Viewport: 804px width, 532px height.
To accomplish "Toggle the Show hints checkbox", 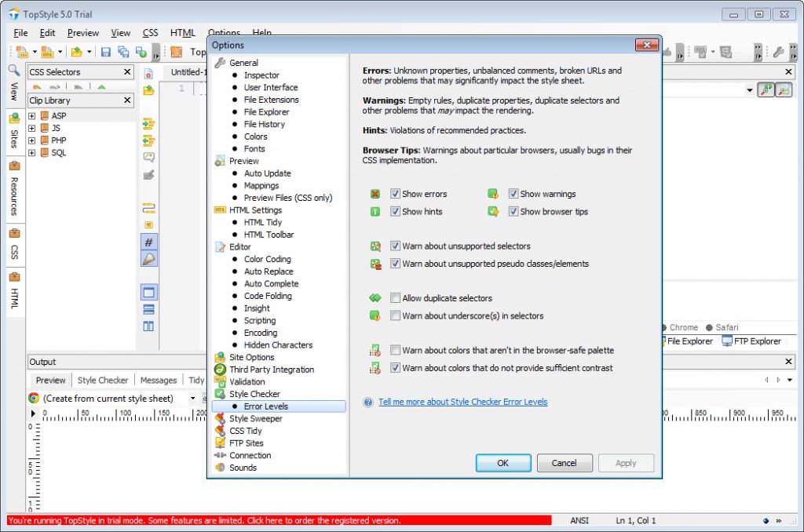I will [395, 211].
